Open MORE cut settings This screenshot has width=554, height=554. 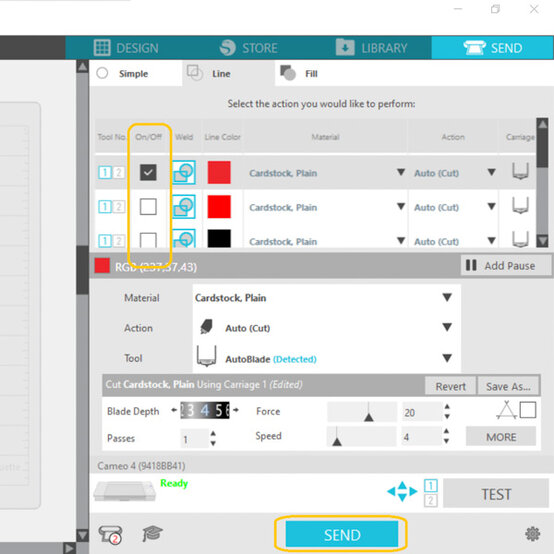pos(501,437)
